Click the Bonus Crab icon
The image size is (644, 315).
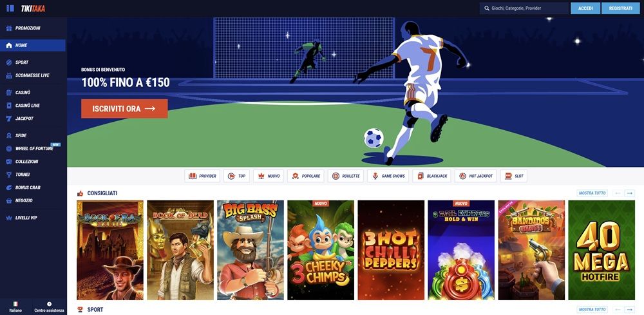click(x=9, y=187)
